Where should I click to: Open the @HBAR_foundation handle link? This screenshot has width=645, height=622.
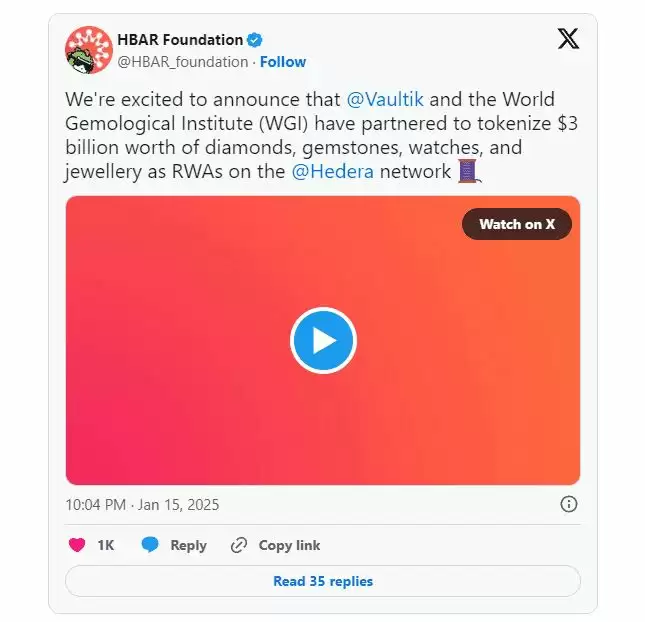point(183,62)
